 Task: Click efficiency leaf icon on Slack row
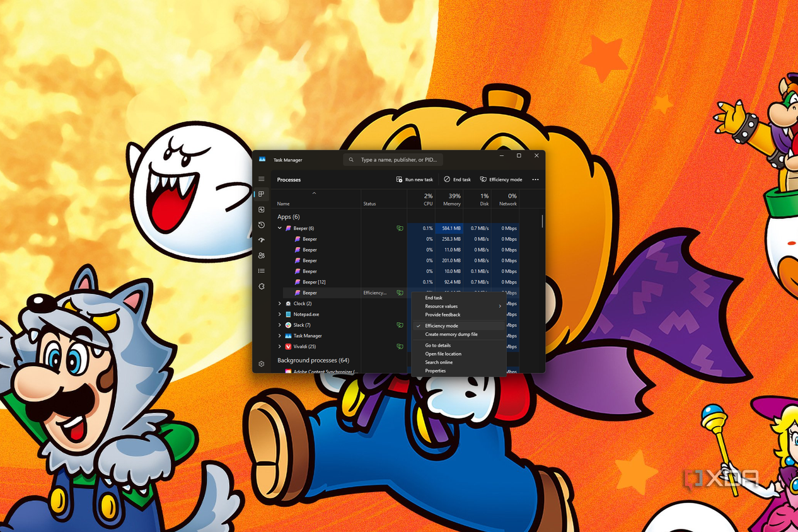(400, 325)
